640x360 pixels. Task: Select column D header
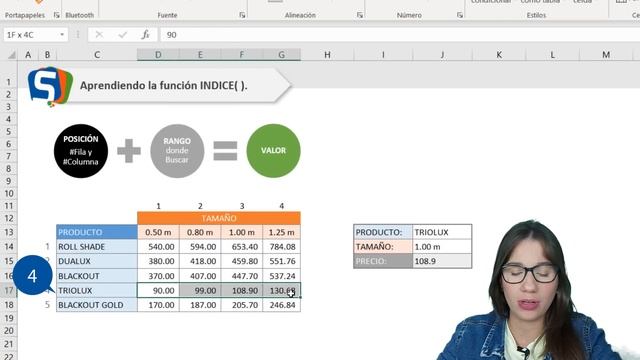click(158, 55)
